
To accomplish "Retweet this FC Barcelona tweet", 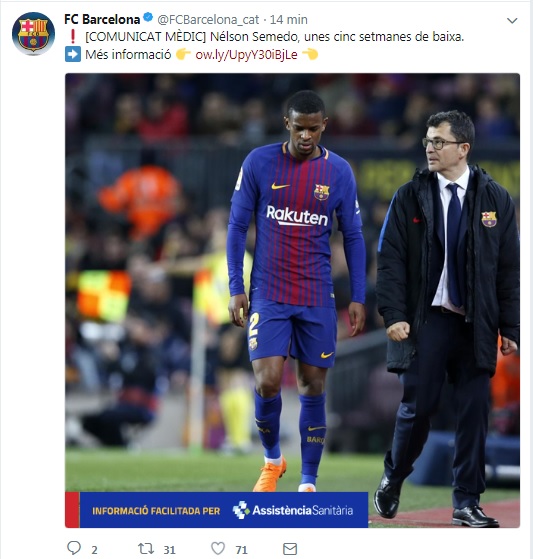I will click(x=146, y=548).
